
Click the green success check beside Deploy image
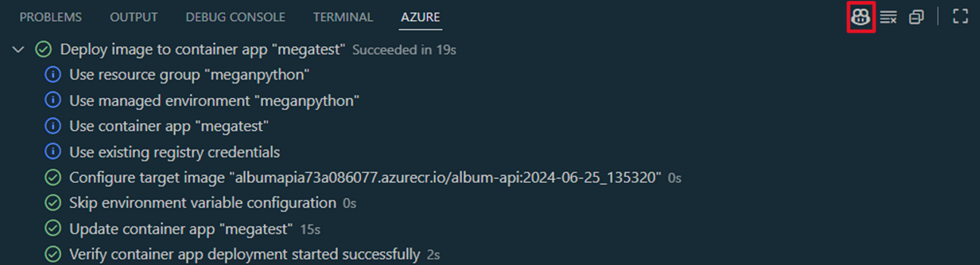[43, 49]
